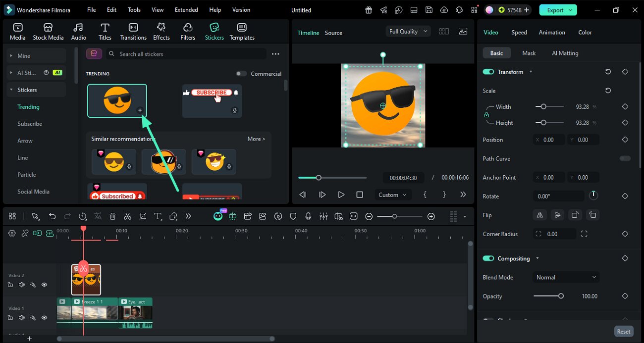The height and width of the screenshot is (343, 644).
Task: Select the SUBSCRIBE button sticker thumbnail
Action: pyautogui.click(x=212, y=100)
